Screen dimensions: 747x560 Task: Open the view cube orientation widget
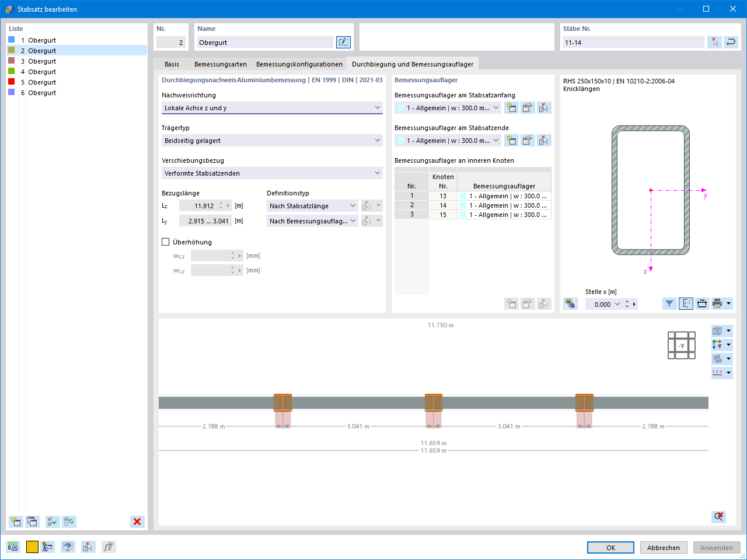click(682, 345)
